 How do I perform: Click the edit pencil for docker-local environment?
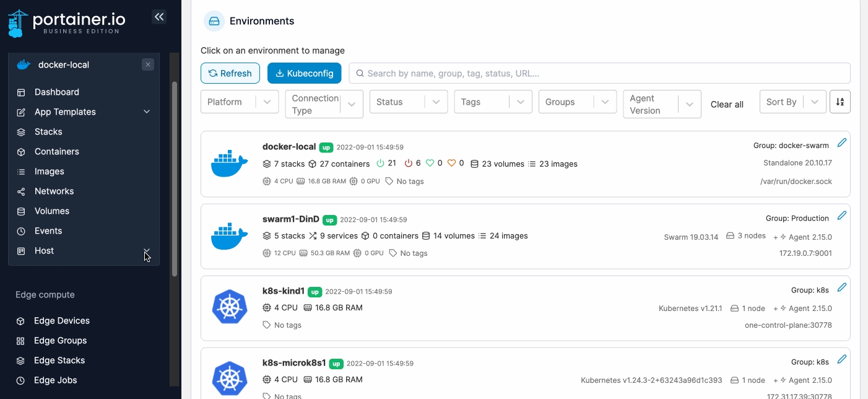(x=841, y=143)
